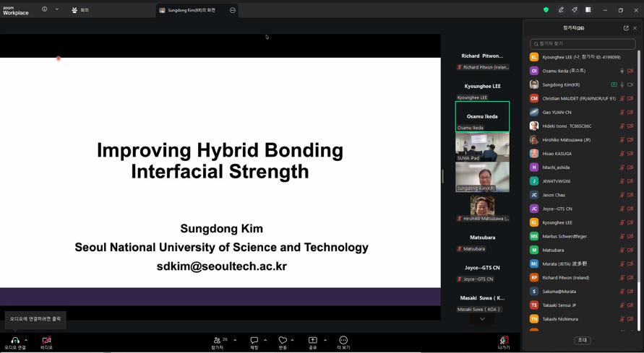Click the divider handle beside video gallery
This screenshot has height=353, width=644.
click(x=443, y=176)
